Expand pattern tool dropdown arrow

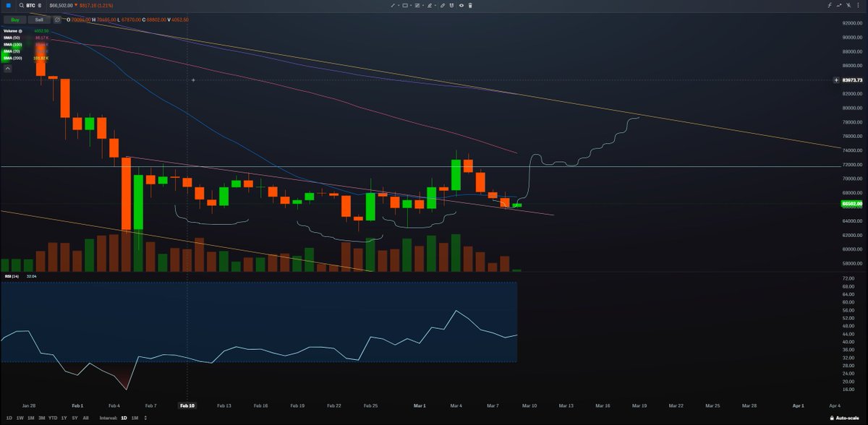(423, 6)
